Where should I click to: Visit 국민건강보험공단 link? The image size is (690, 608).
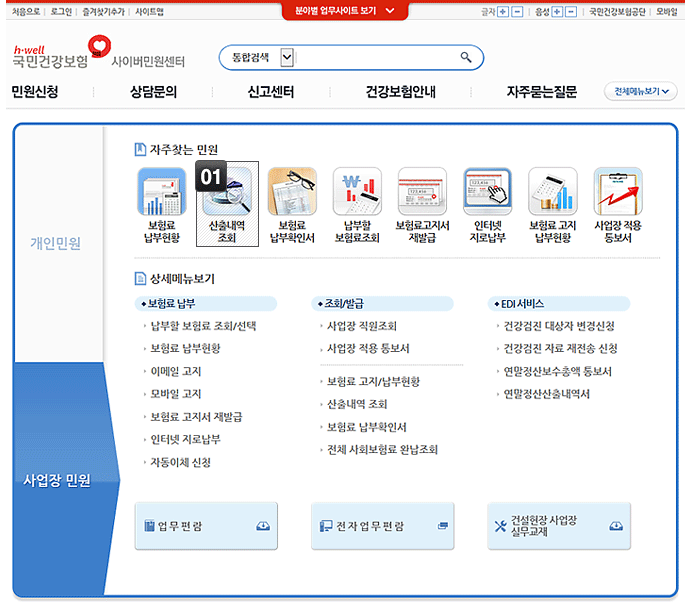(x=617, y=12)
